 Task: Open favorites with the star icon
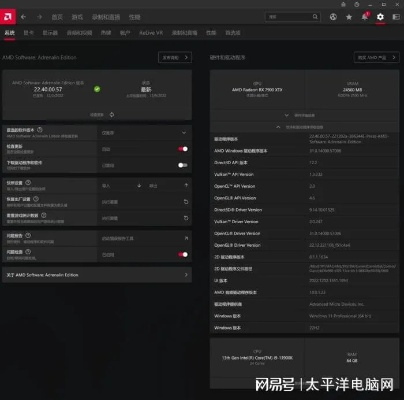point(349,17)
